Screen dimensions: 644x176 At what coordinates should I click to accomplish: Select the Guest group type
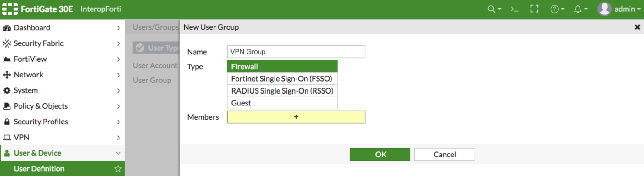coord(282,103)
